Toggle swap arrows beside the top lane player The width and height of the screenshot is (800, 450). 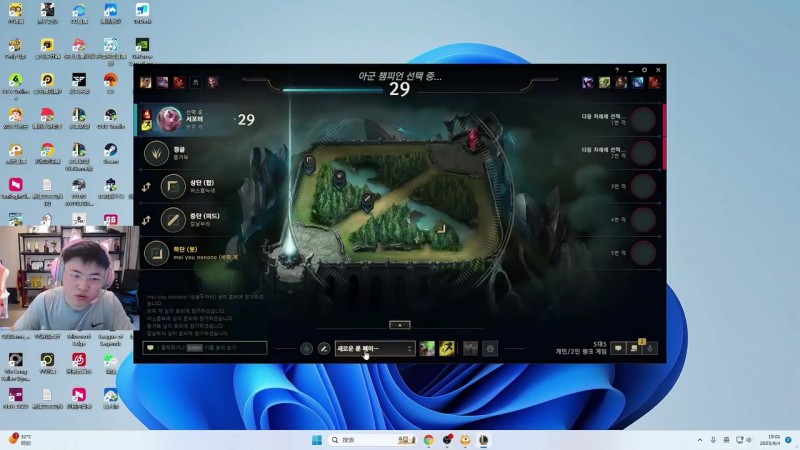tap(146, 187)
